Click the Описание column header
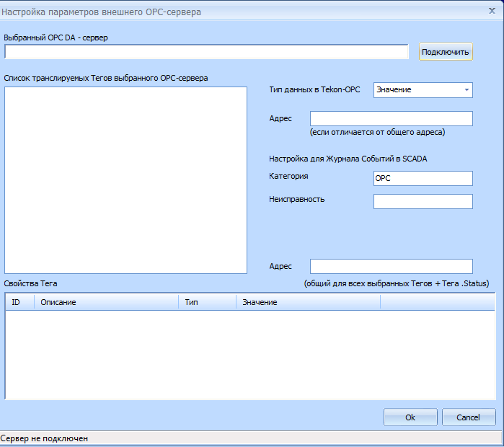This screenshot has width=504, height=447. (106, 302)
